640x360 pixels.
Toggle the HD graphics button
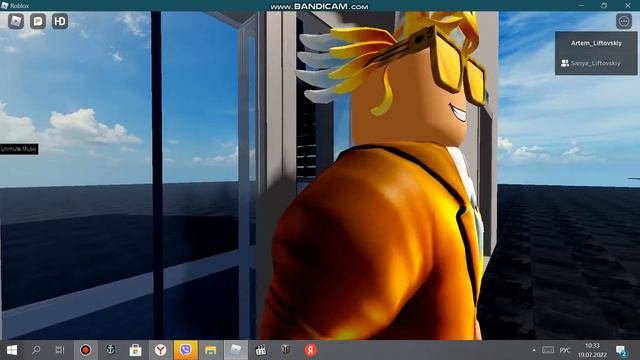coord(60,21)
